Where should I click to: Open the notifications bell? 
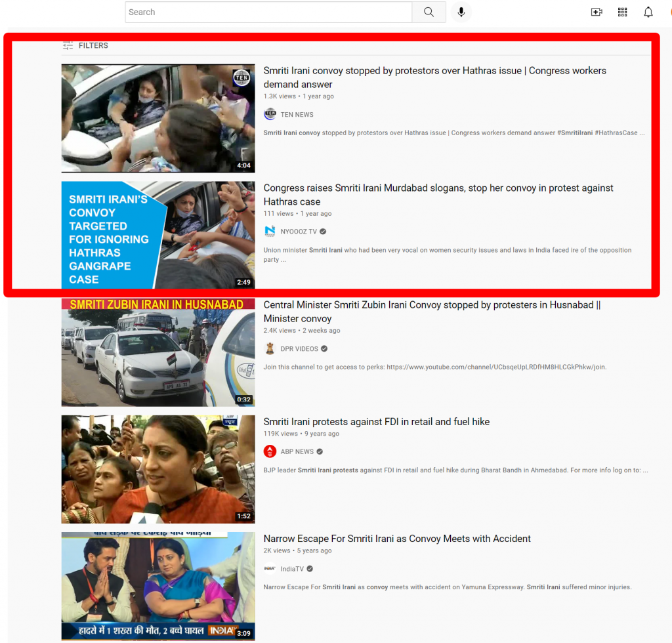point(648,12)
